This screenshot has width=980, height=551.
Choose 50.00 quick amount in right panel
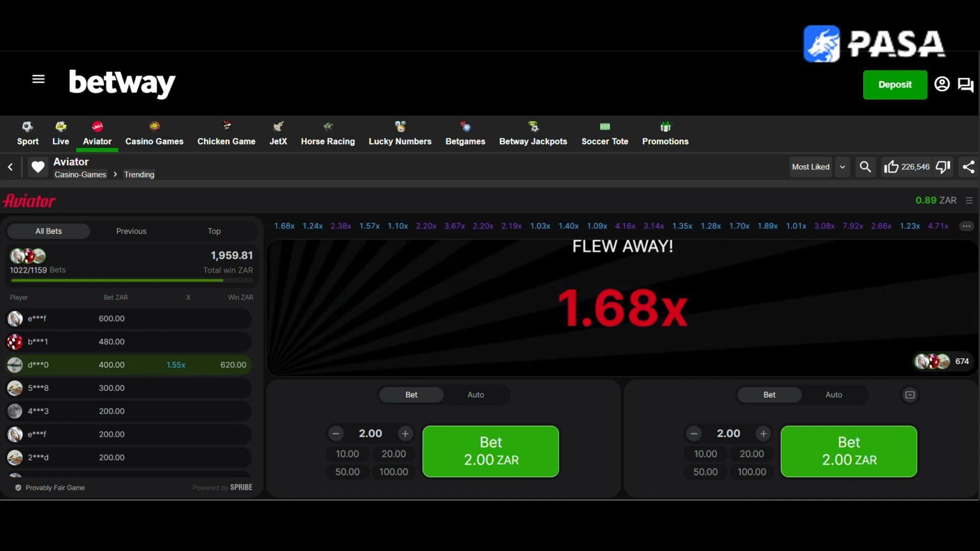tap(705, 472)
